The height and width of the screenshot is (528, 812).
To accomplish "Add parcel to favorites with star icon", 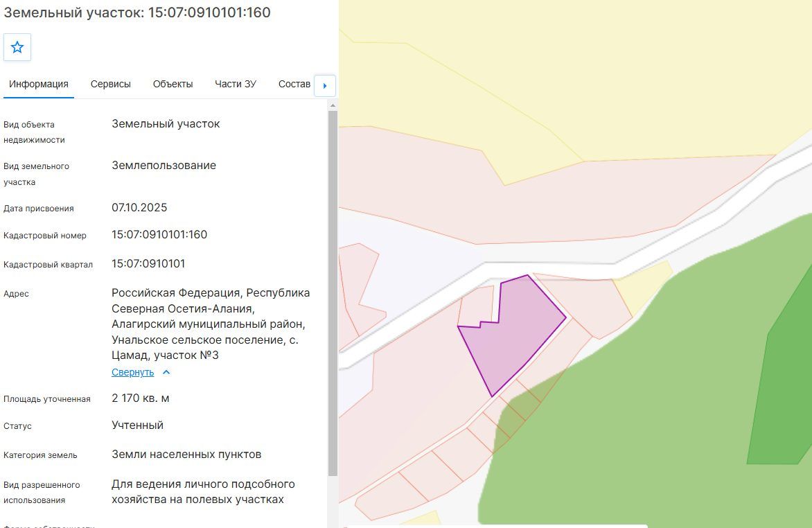I will click(17, 47).
